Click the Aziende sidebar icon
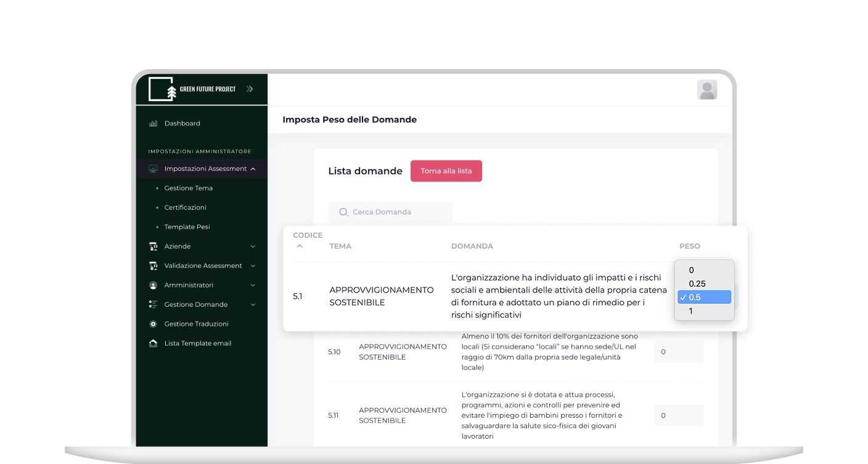Screen dimensions: 868x464 154,246
